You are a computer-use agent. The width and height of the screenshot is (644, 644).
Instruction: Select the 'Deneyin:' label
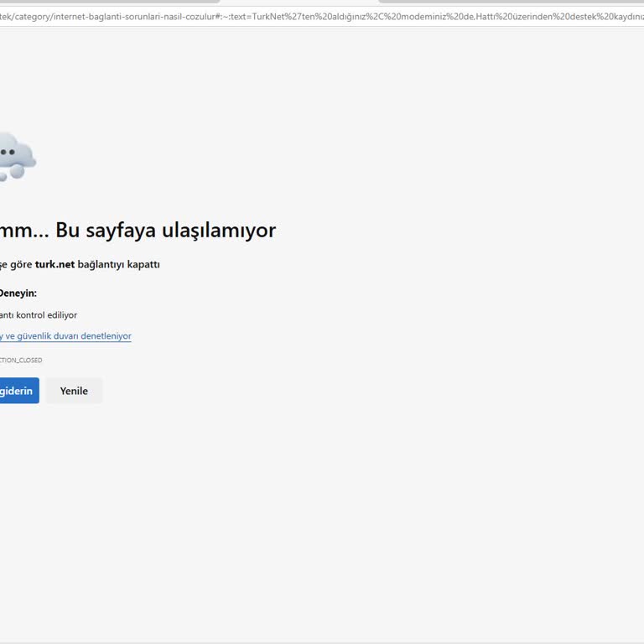pyautogui.click(x=18, y=293)
